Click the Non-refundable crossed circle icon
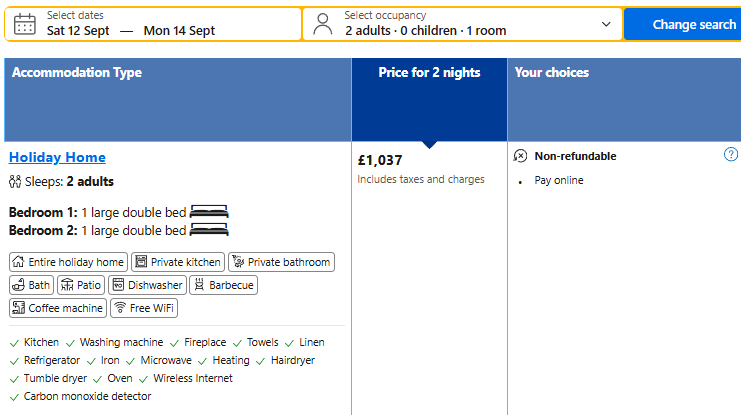Viewport: 741px width, 415px height. pyautogui.click(x=520, y=156)
